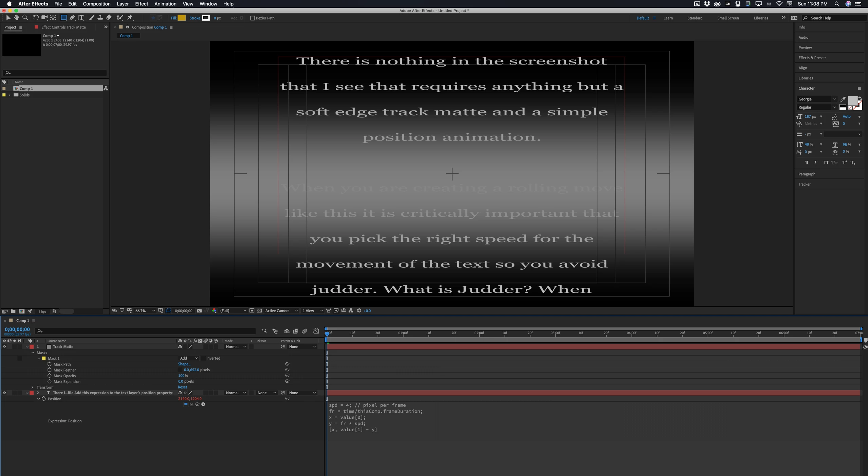Screen dimensions: 868x476
Task: Expand the Solids folder in Project panel
Action: 10,95
